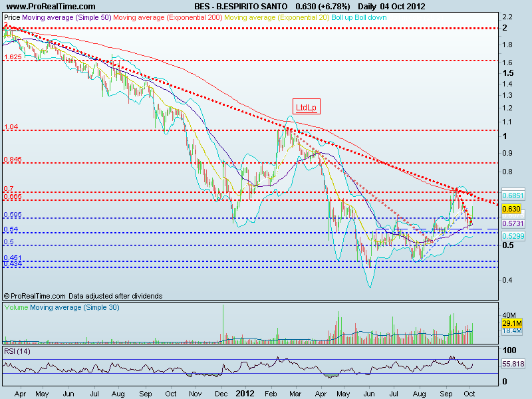This screenshot has height=399, width=532.
Task: Select the '0.9' price axis label
Action: pos(507,153)
